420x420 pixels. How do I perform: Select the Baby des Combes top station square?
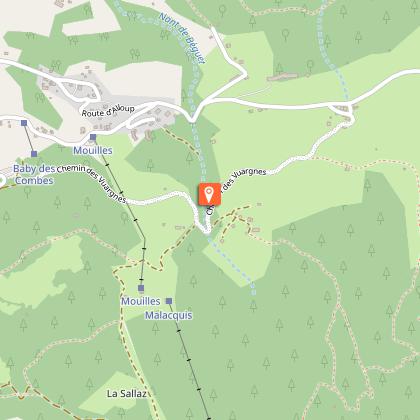click(x=24, y=123)
